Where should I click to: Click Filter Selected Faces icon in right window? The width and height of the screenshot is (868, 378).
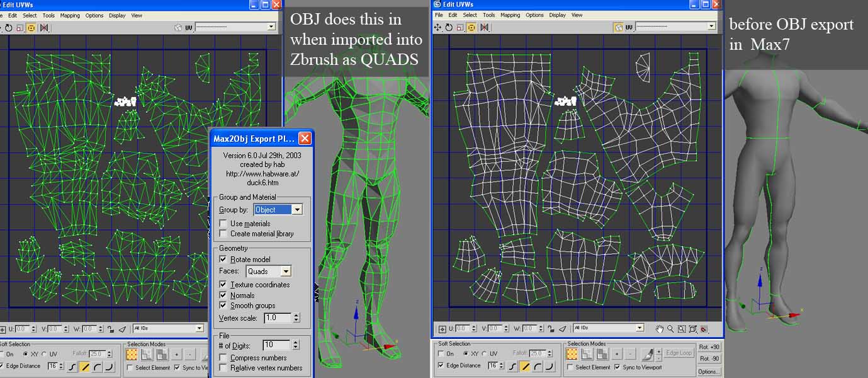tap(562, 328)
